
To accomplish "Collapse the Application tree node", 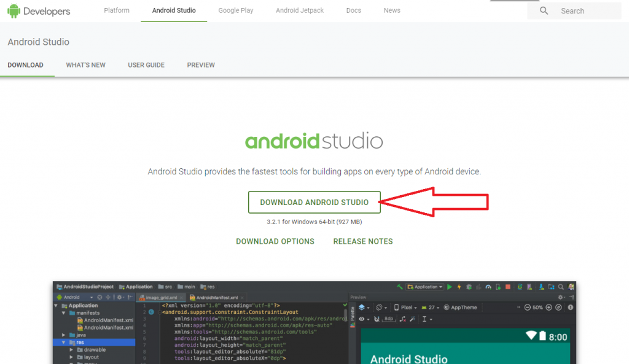I will point(56,306).
